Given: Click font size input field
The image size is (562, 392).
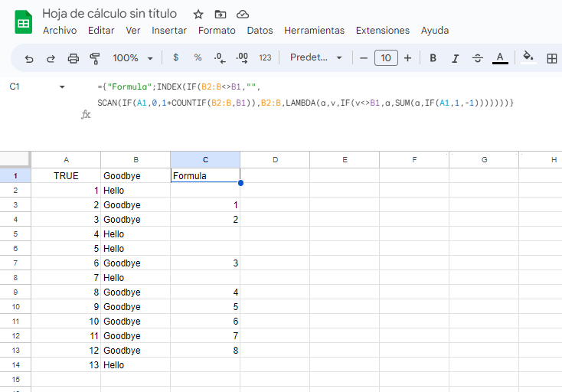Looking at the screenshot, I should (x=386, y=58).
